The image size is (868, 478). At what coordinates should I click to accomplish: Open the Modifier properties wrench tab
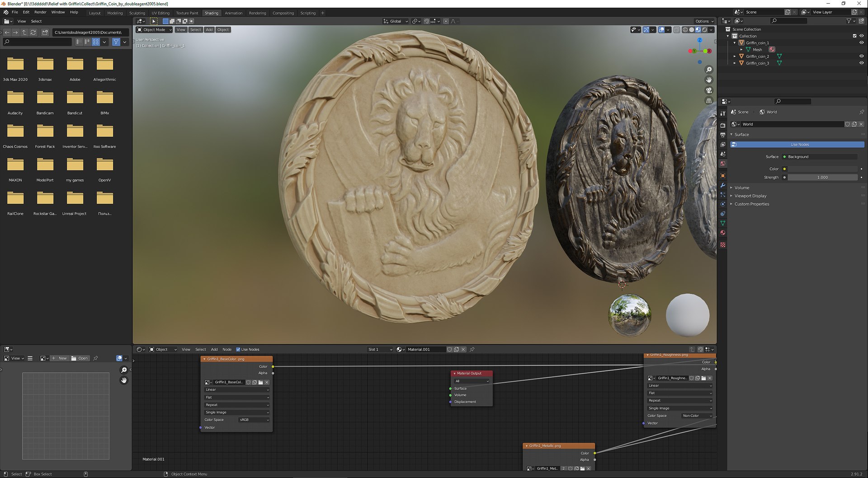pyautogui.click(x=723, y=185)
